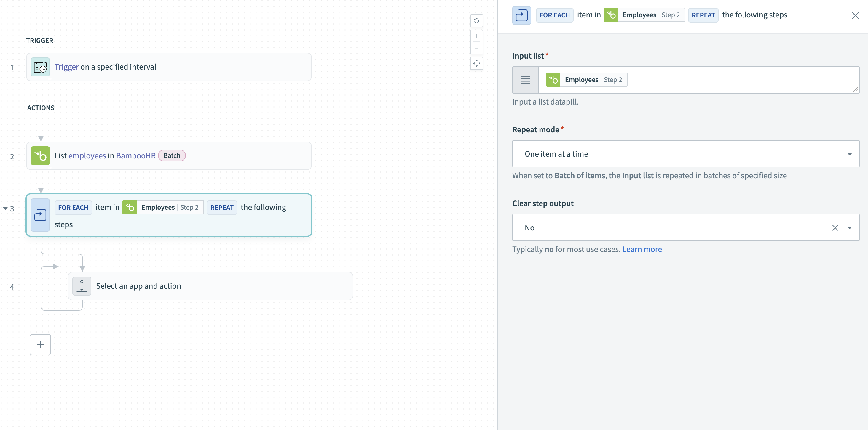This screenshot has height=430, width=868.
Task: Click the Employees Step 2 datapill in Input list
Action: click(x=585, y=79)
